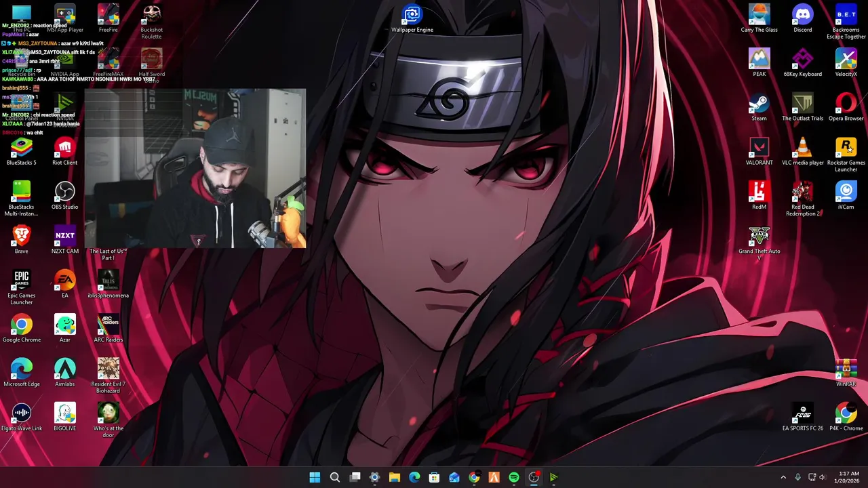Viewport: 868px width, 488px height.
Task: Open Red Dead Redemption 2 shortcut
Action: [x=803, y=199]
